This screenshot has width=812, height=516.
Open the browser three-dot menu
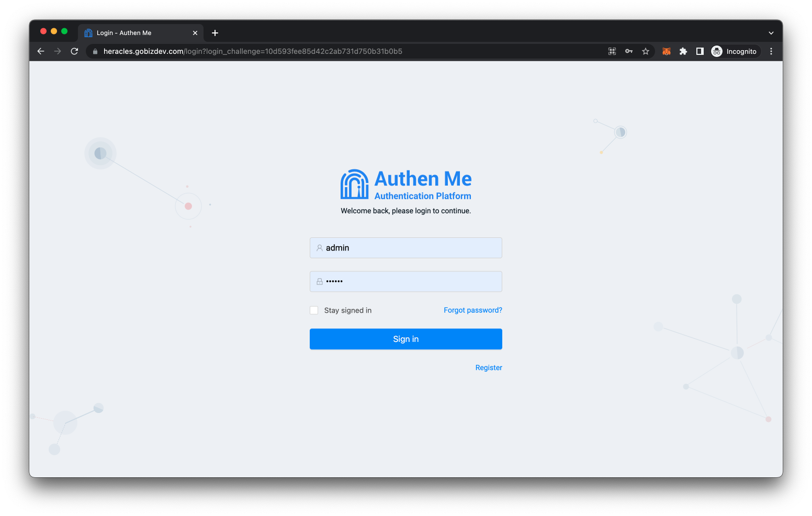[x=771, y=51]
